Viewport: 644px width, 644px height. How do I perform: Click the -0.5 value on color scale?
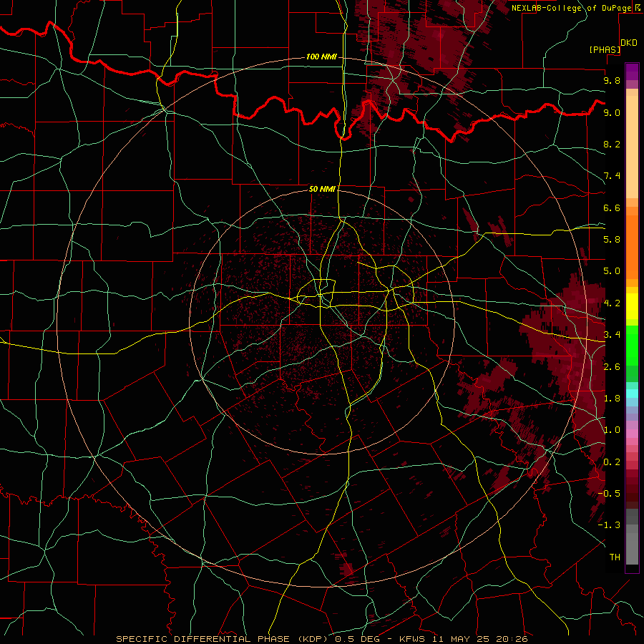[x=609, y=494]
